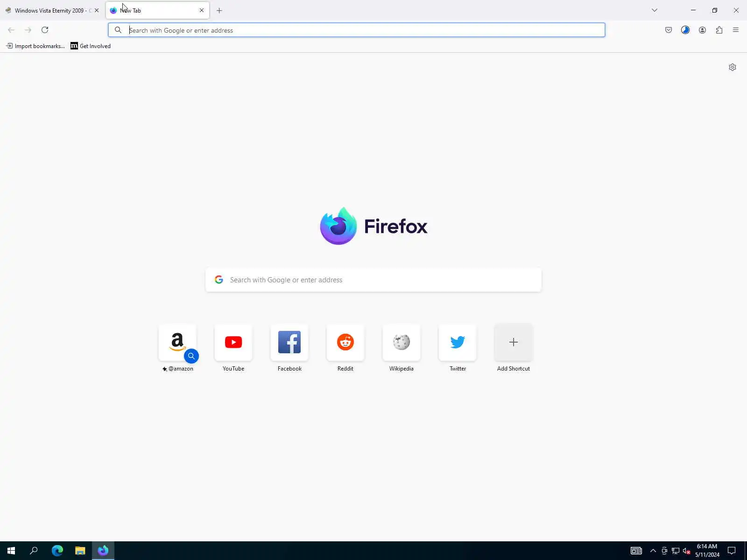747x560 pixels.
Task: Open the Firefox account icon
Action: click(x=702, y=30)
